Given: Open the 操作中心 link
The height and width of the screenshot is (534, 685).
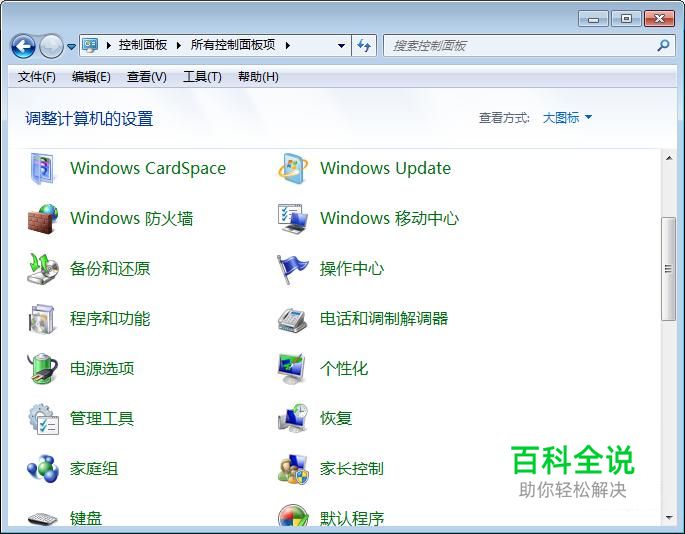Looking at the screenshot, I should point(352,268).
